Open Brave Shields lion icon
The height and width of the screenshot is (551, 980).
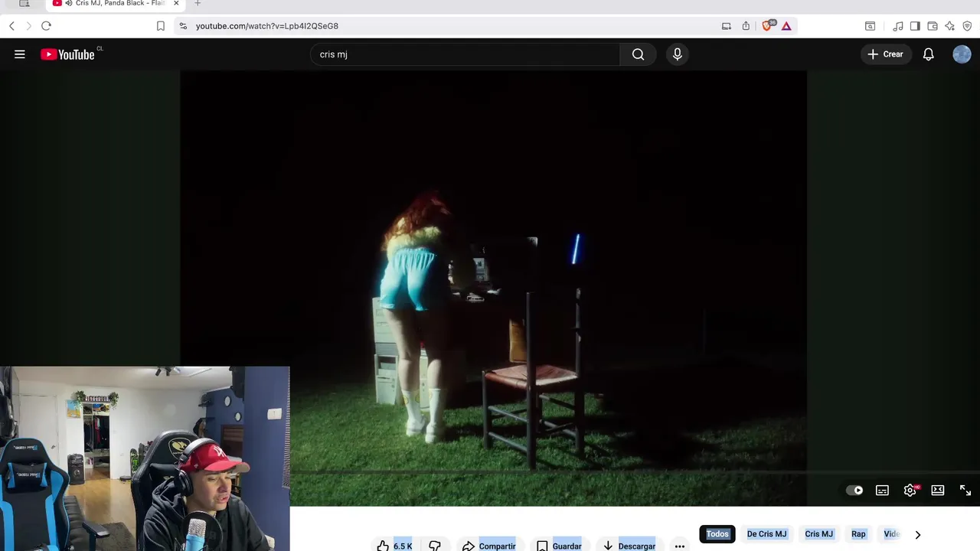768,25
